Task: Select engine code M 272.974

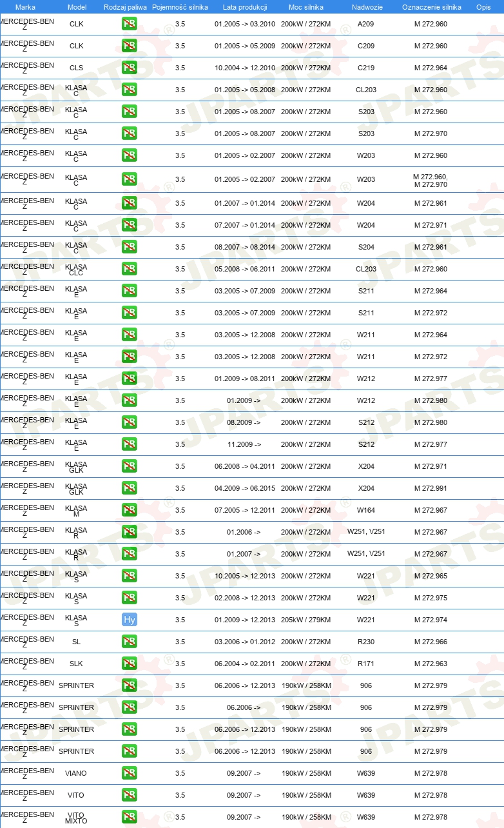Action: [431, 620]
